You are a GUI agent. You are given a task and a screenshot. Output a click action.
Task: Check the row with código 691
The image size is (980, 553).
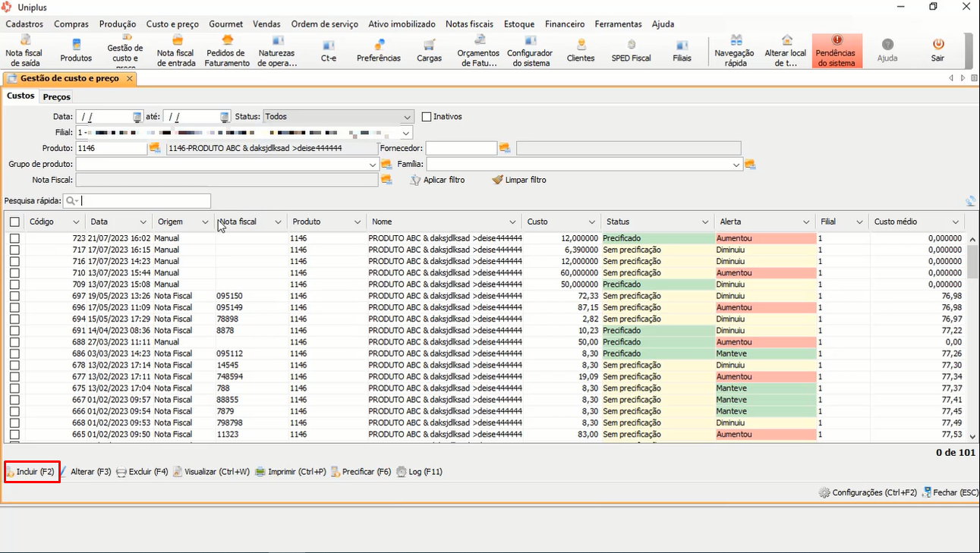[x=14, y=330]
